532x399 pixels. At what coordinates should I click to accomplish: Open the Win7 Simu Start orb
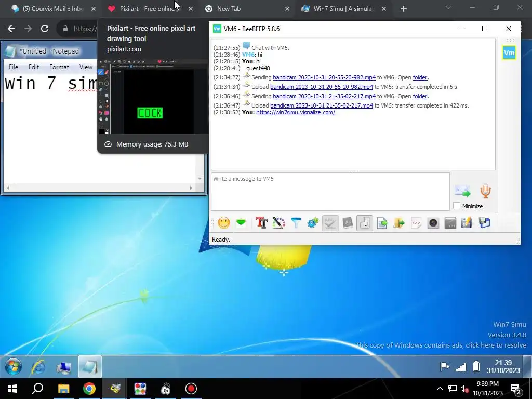(x=14, y=366)
